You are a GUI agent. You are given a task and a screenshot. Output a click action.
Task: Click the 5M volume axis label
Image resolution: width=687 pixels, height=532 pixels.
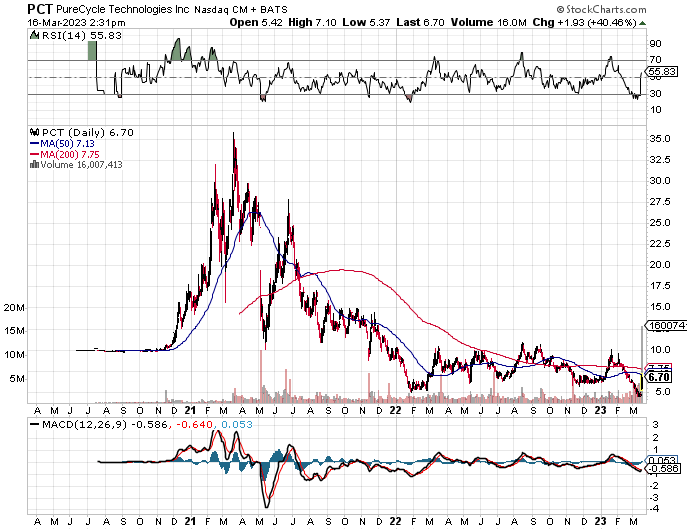[x=17, y=379]
